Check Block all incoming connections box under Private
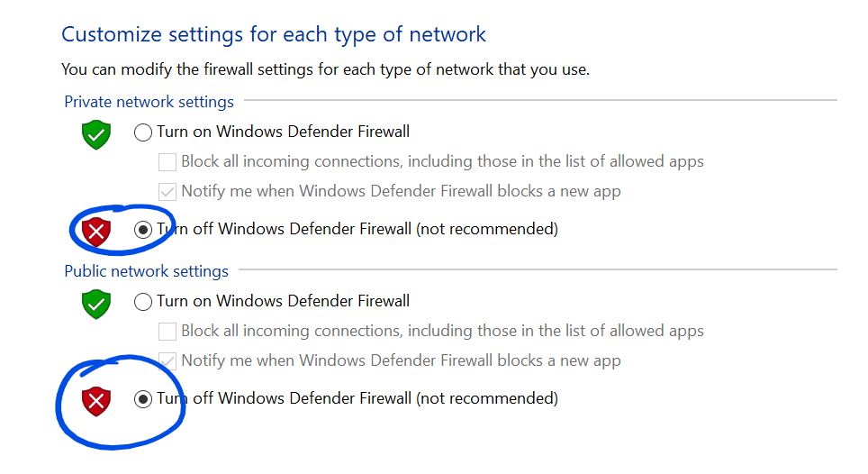Screen dimensions: 868x474 pos(167,162)
